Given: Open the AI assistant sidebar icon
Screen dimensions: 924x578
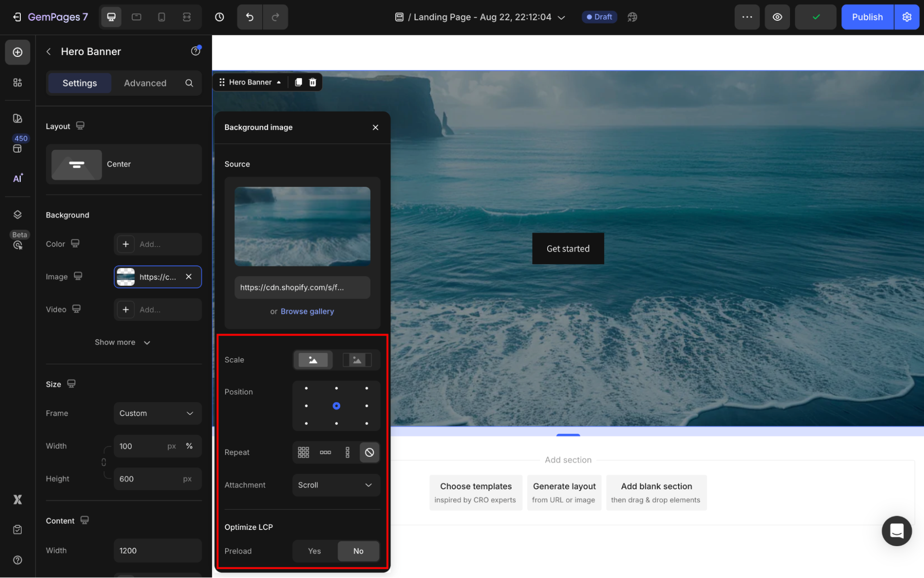Looking at the screenshot, I should tap(18, 178).
